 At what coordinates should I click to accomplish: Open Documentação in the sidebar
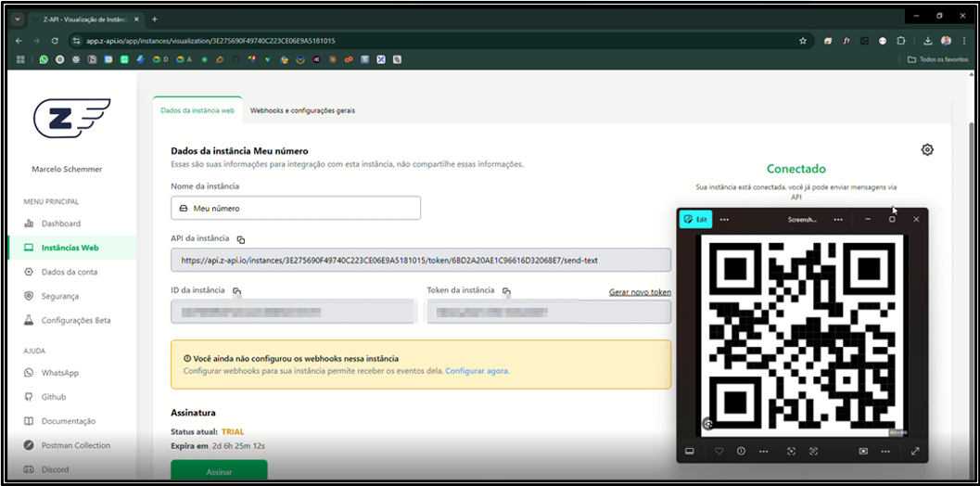pyautogui.click(x=68, y=422)
